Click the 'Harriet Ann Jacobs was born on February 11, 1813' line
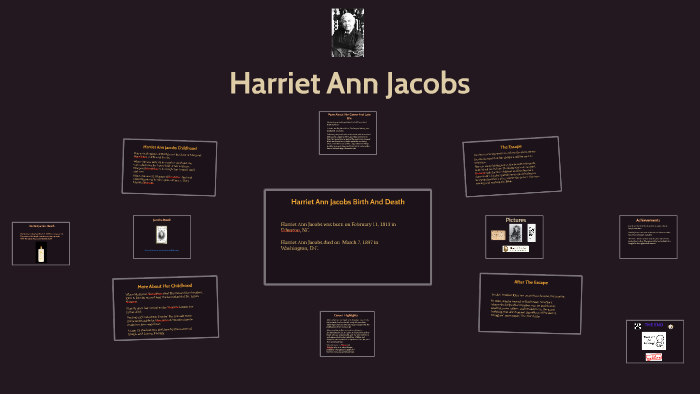Image resolution: width=700 pixels, height=394 pixels. click(x=338, y=224)
